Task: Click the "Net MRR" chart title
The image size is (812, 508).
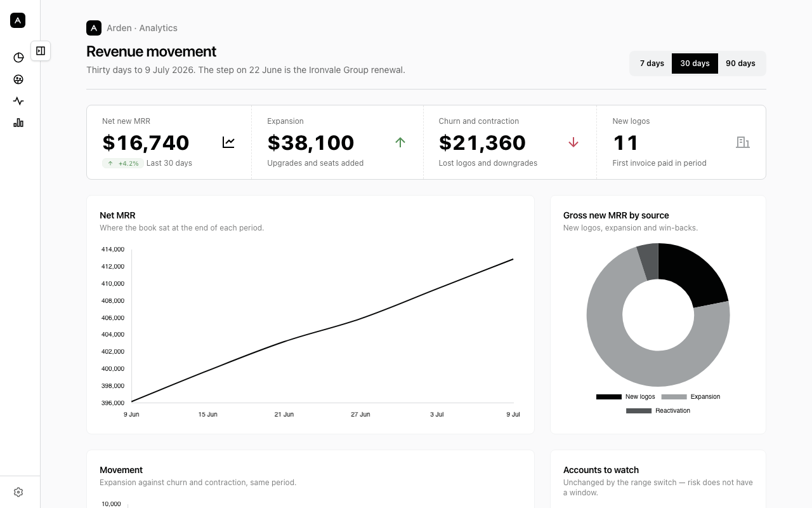Action: 117,215
